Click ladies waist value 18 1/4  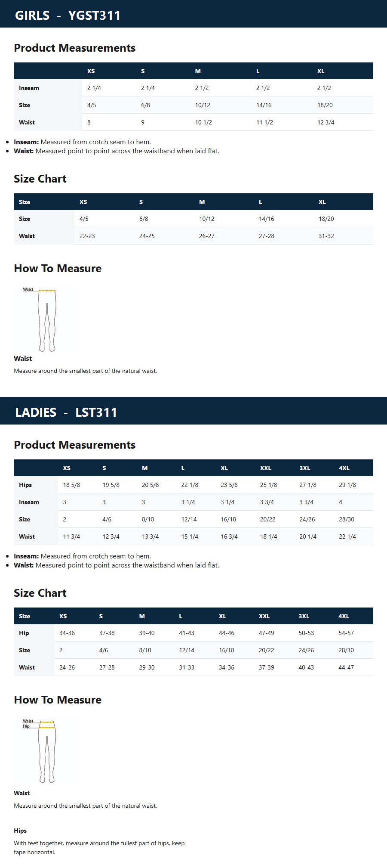point(269,536)
